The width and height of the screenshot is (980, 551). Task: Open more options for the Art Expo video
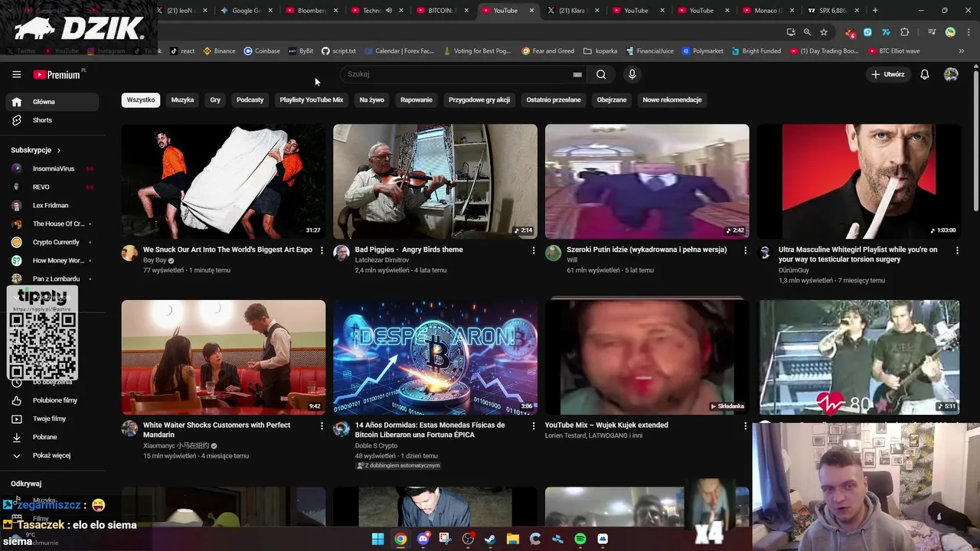point(322,250)
